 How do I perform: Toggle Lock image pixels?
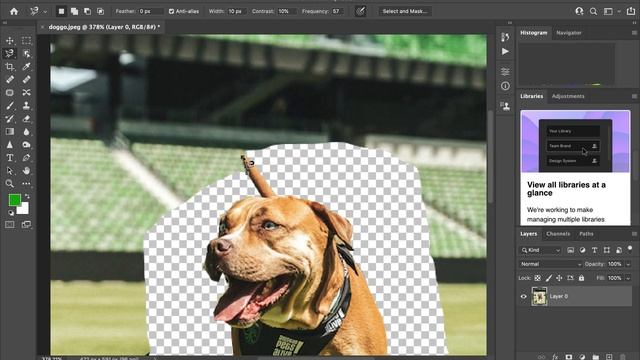click(549, 278)
